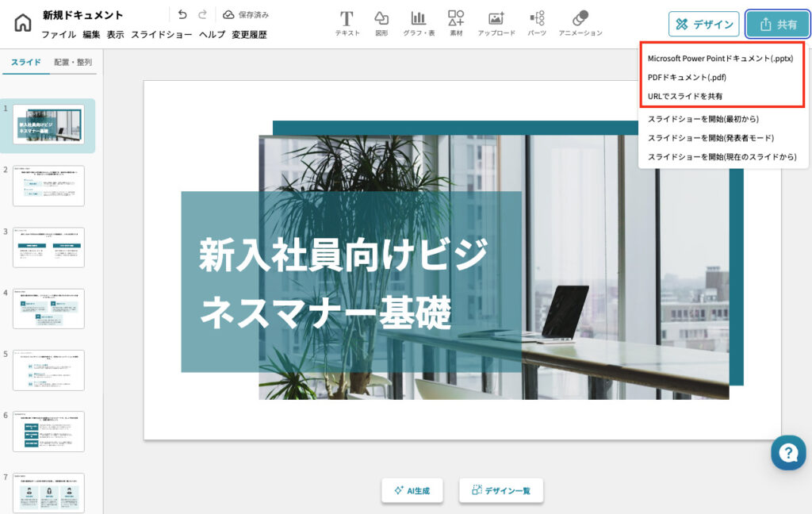The width and height of the screenshot is (812, 514).
Task: Select slide 3 thumbnail
Action: 48,247
